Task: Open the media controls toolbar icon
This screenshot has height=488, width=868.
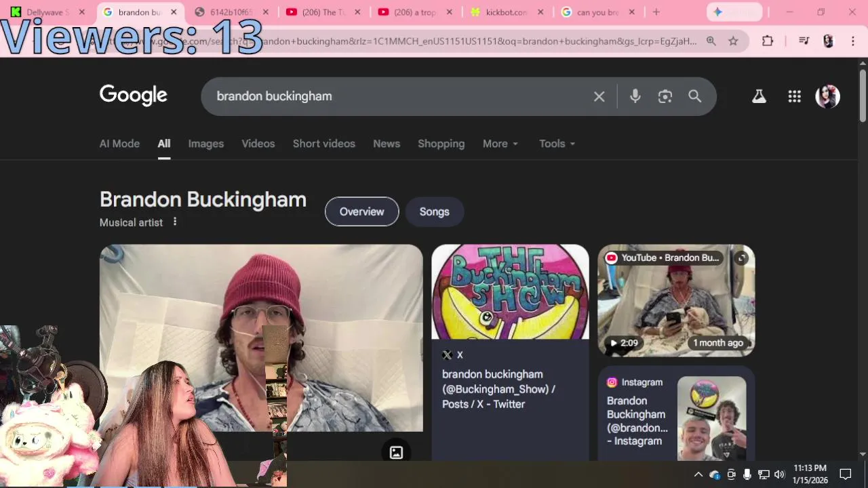Action: click(x=804, y=41)
